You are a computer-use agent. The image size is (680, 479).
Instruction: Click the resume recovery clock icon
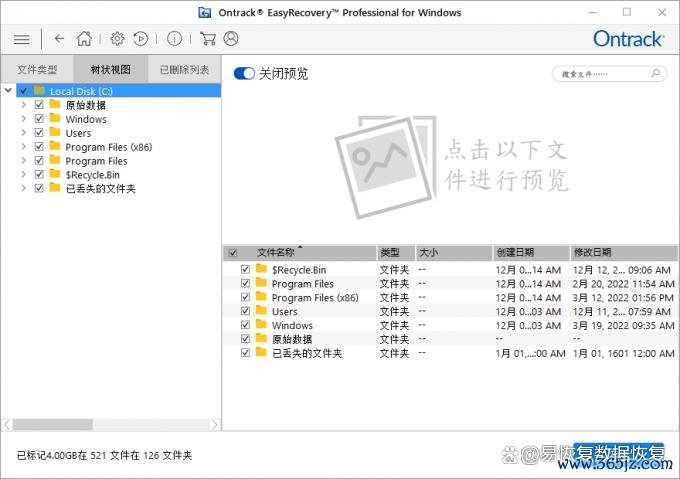[x=141, y=39]
